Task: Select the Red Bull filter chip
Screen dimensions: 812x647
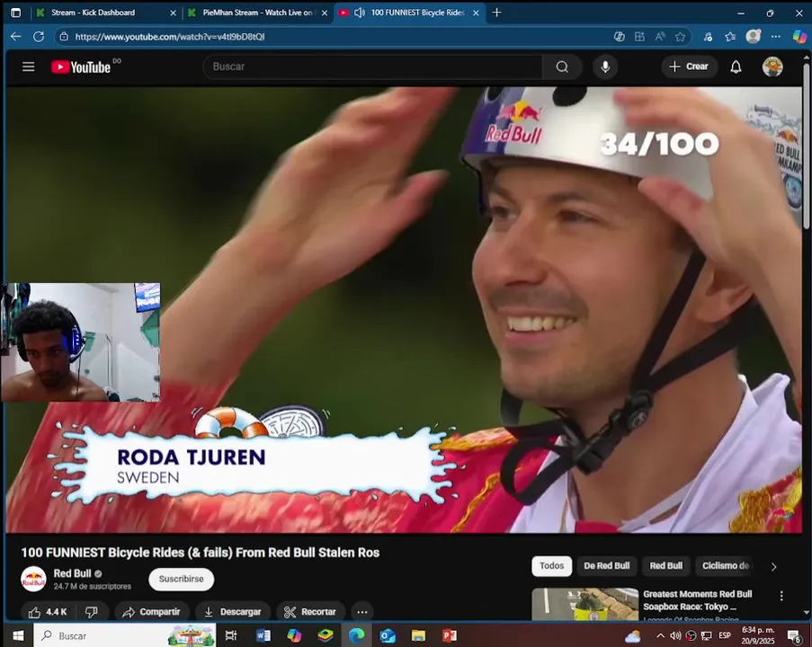Action: tap(666, 566)
